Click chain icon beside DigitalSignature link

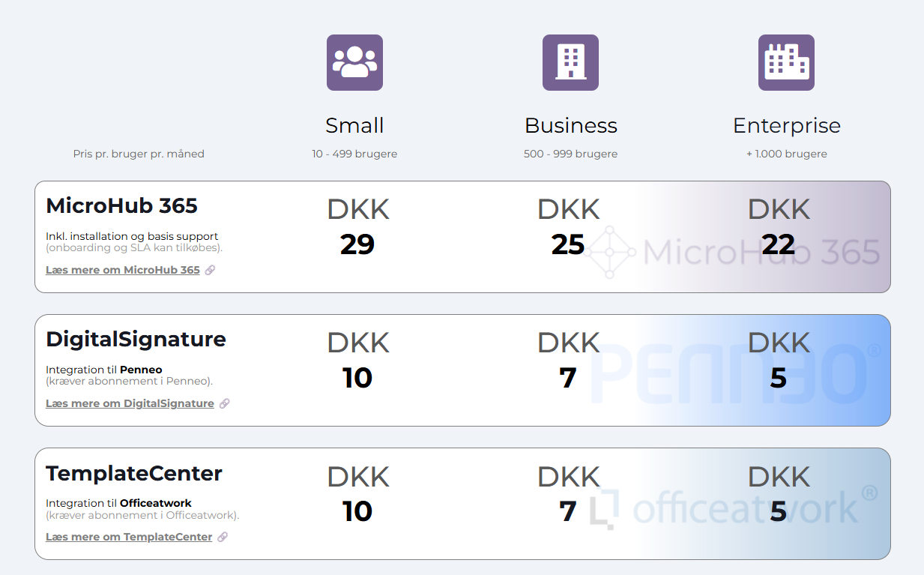click(x=225, y=403)
